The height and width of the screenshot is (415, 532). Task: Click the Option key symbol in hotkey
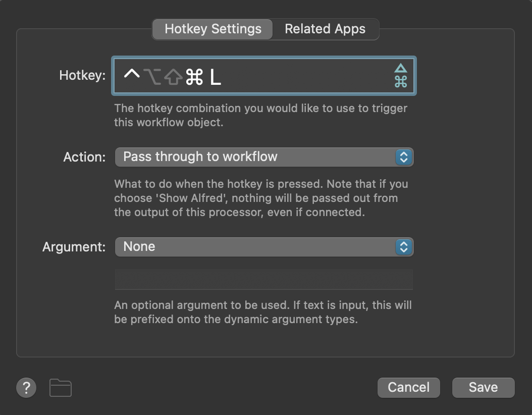tap(152, 76)
